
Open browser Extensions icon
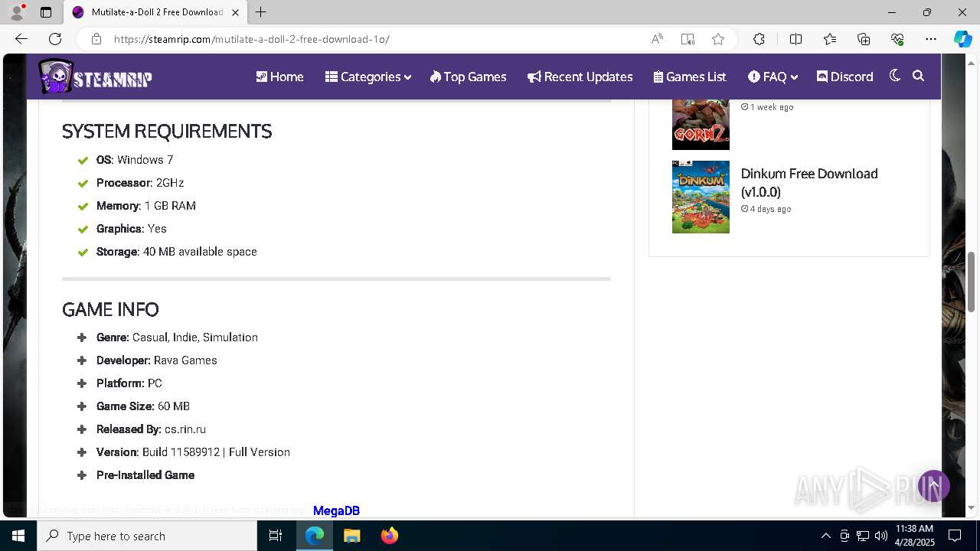pos(759,39)
